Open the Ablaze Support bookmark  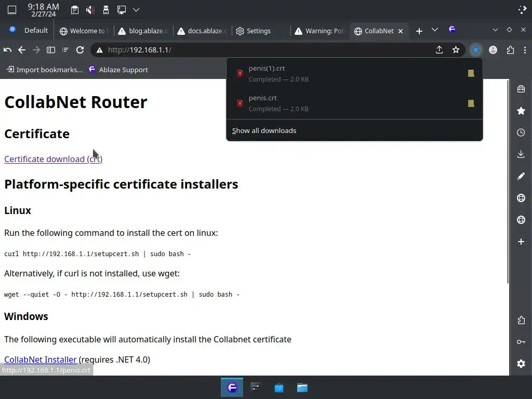(x=118, y=70)
